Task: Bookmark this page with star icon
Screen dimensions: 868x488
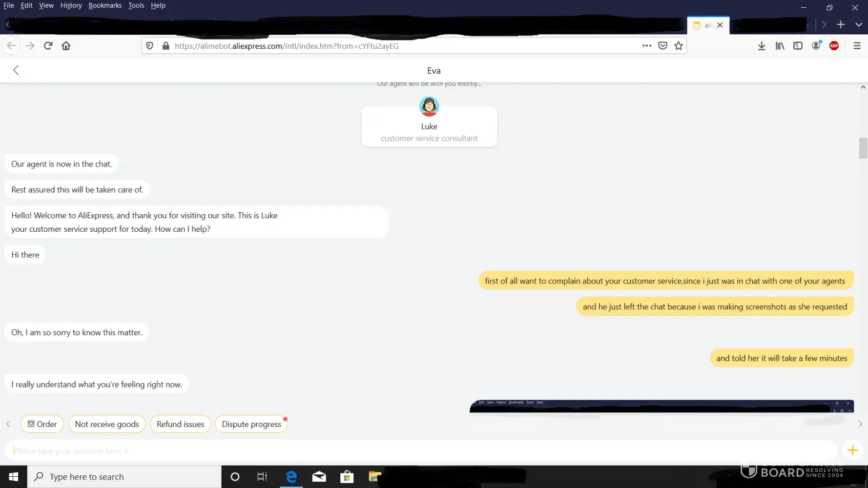Action: click(679, 45)
